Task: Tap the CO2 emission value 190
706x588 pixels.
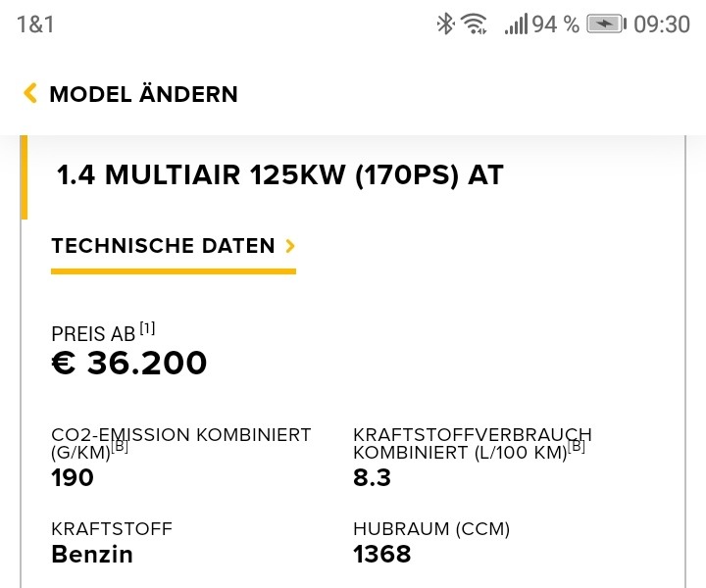Action: [73, 478]
